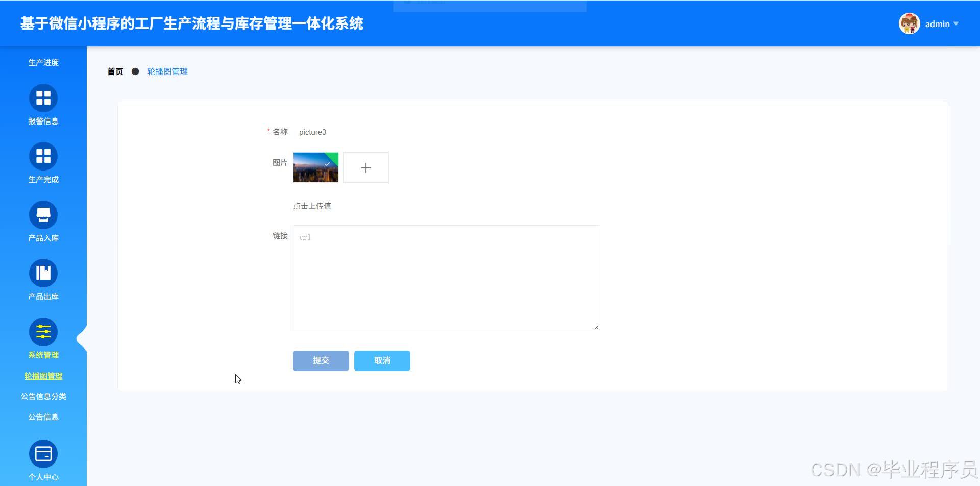Screen dimensions: 980x486
Task: Click the 个人中心 card icon
Action: click(x=43, y=454)
